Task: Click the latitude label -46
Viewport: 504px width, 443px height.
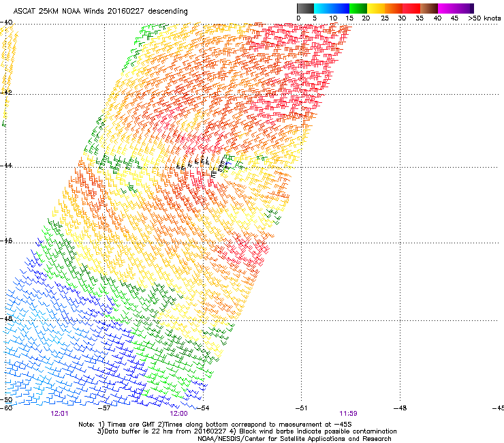Action: (x=6, y=241)
